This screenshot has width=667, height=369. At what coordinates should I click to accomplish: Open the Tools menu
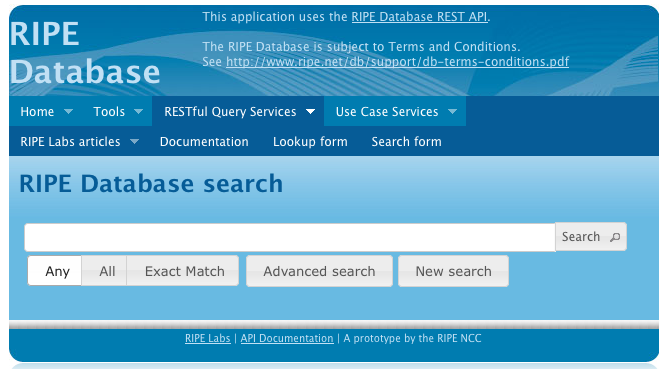click(x=109, y=112)
